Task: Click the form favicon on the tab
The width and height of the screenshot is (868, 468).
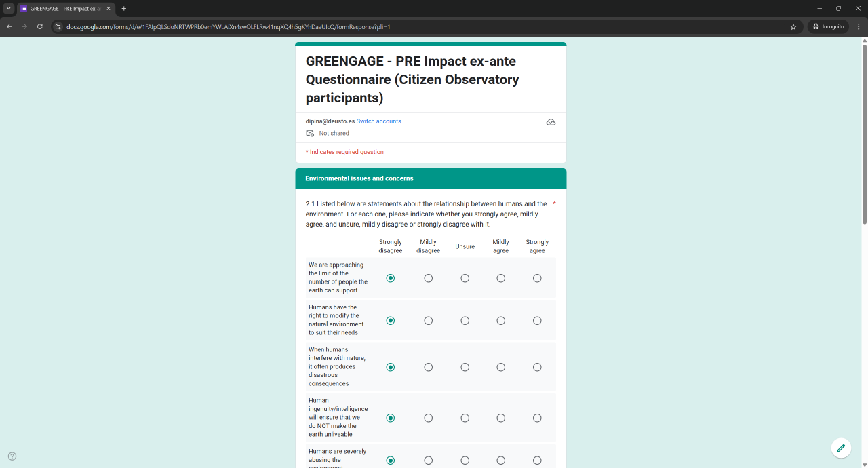Action: click(x=24, y=9)
